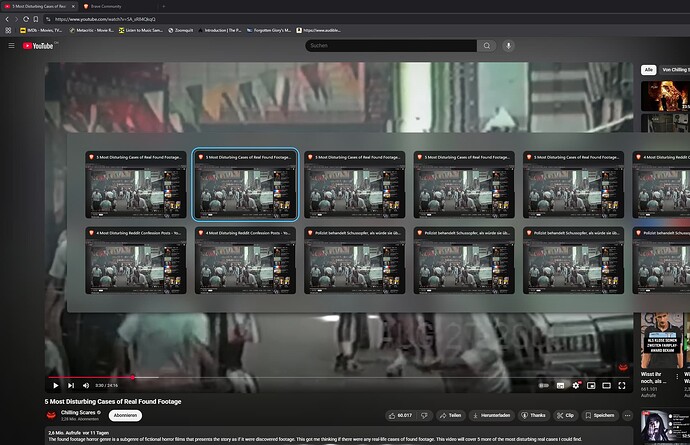Toggle the autoplay switch in the player
The width and height of the screenshot is (690, 445).
coord(544,386)
